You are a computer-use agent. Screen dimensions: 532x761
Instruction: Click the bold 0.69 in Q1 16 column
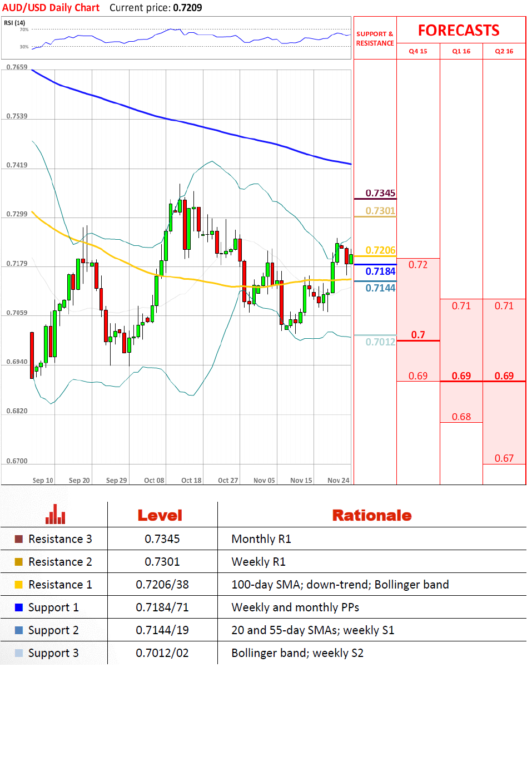(x=461, y=376)
